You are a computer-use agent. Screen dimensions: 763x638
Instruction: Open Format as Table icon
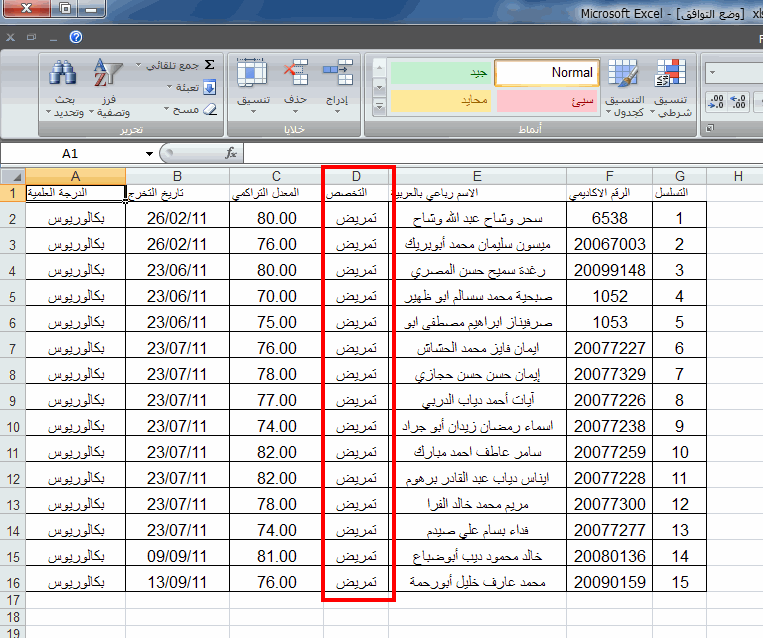coord(623,74)
